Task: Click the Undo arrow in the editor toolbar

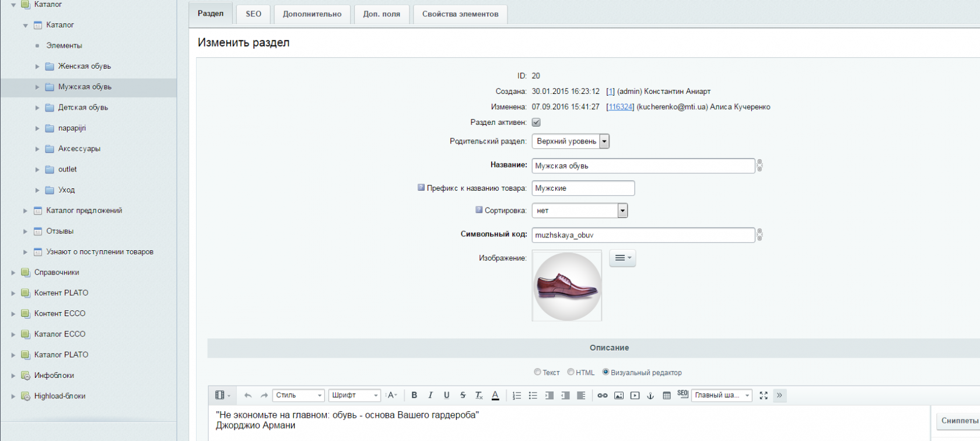Action: coord(248,395)
